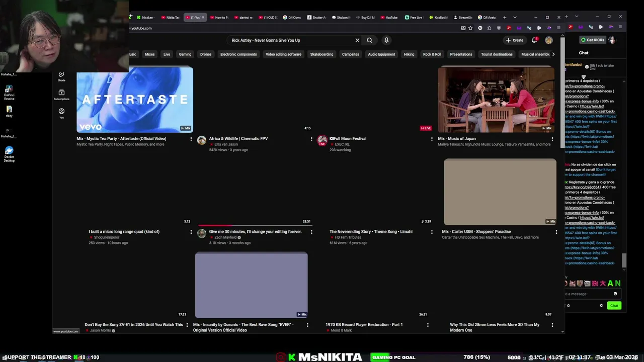The height and width of the screenshot is (362, 644).
Task: Filter by the Tourist destinations chip
Action: pyautogui.click(x=497, y=54)
